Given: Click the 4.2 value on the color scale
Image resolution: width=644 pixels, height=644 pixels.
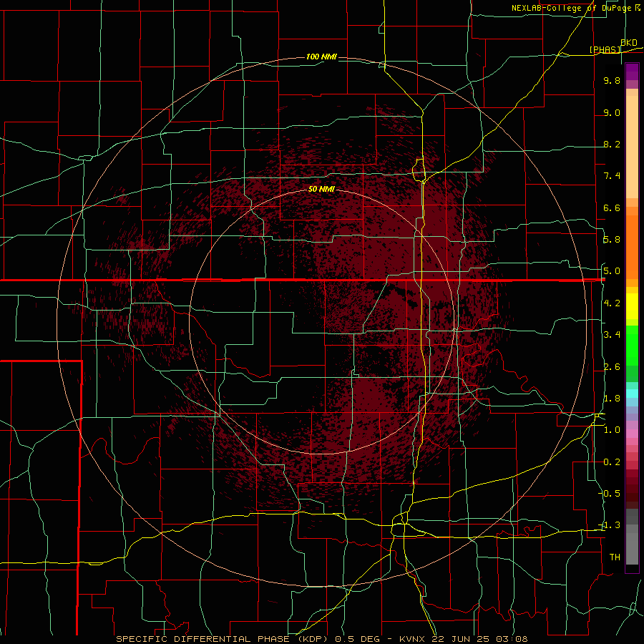Looking at the screenshot, I should (x=612, y=303).
